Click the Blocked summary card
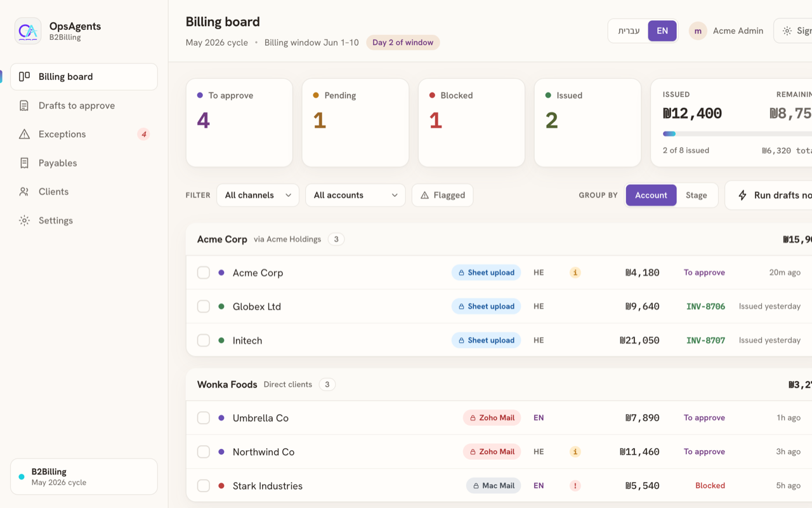 click(x=471, y=123)
